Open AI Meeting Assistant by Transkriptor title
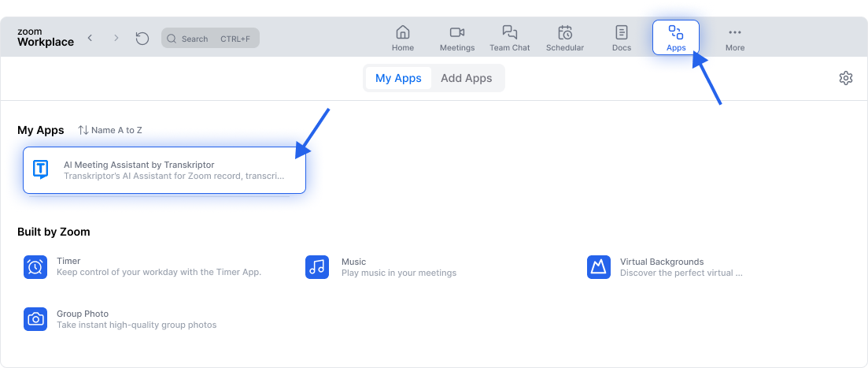 pyautogui.click(x=139, y=165)
